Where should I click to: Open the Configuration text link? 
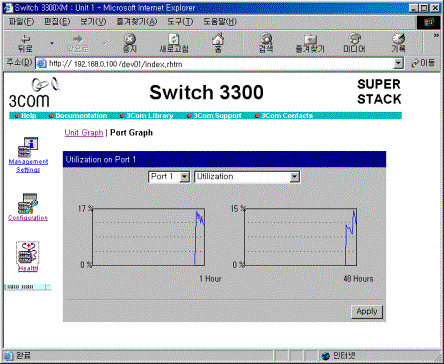pos(28,218)
